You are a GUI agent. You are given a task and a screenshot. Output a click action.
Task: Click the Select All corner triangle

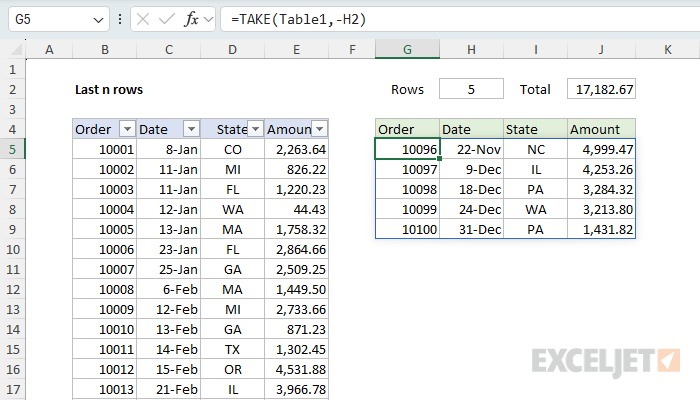[x=16, y=49]
